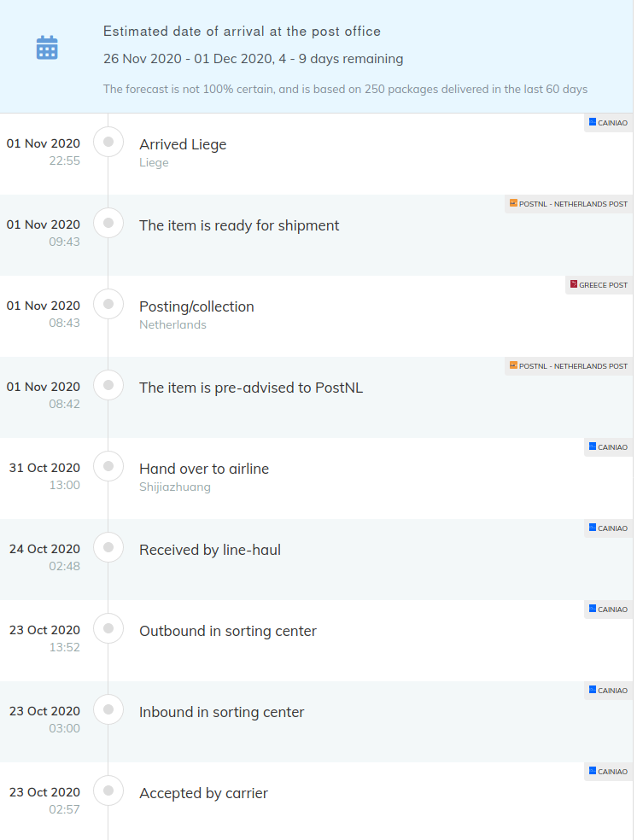This screenshot has height=840, width=643.
Task: Select the Arrived Liege timeline marker
Action: [108, 142]
